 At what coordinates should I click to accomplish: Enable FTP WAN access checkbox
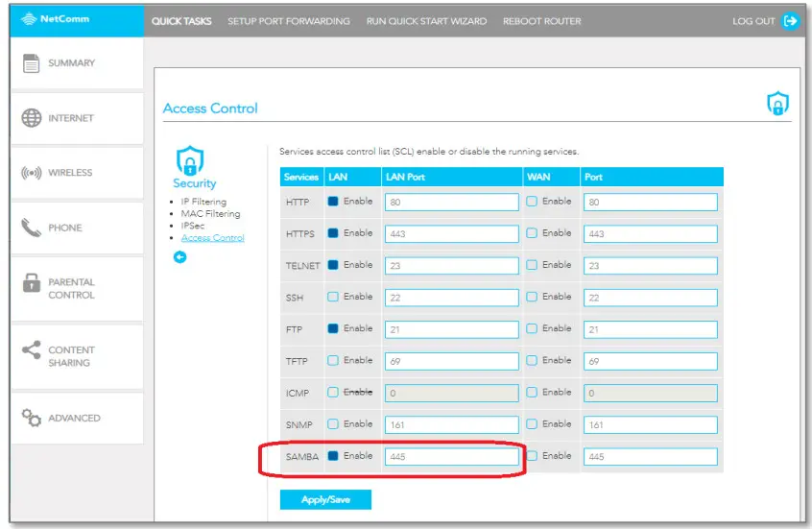tap(532, 328)
